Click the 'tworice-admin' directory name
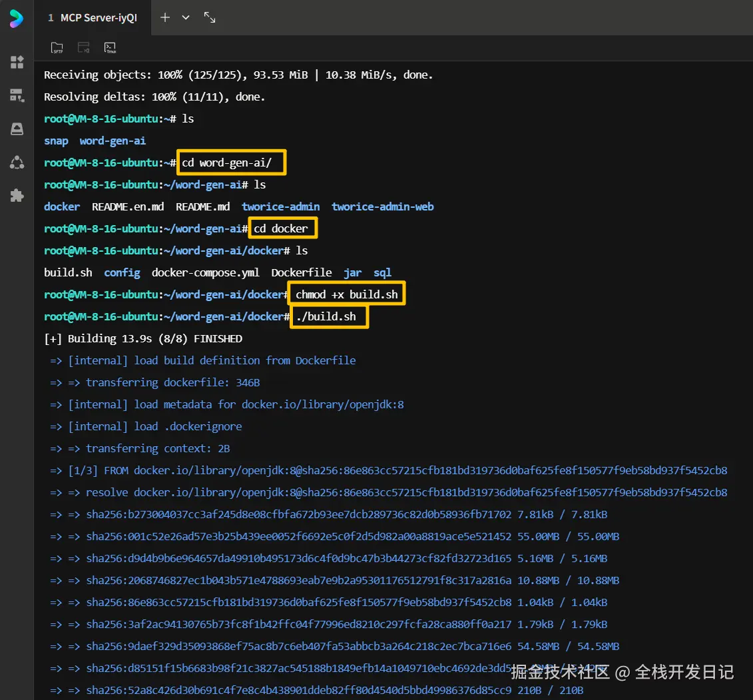The height and width of the screenshot is (700, 753). click(280, 206)
